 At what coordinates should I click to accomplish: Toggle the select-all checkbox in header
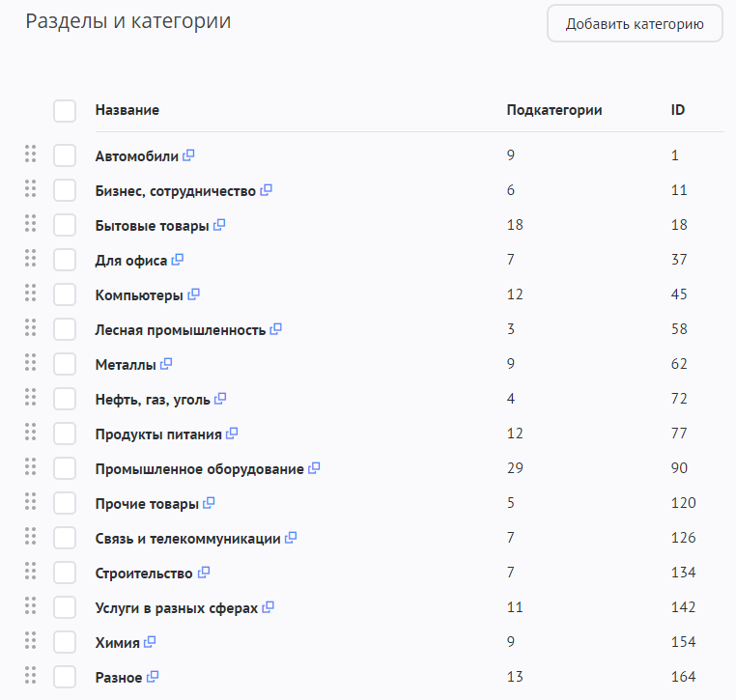click(x=65, y=111)
